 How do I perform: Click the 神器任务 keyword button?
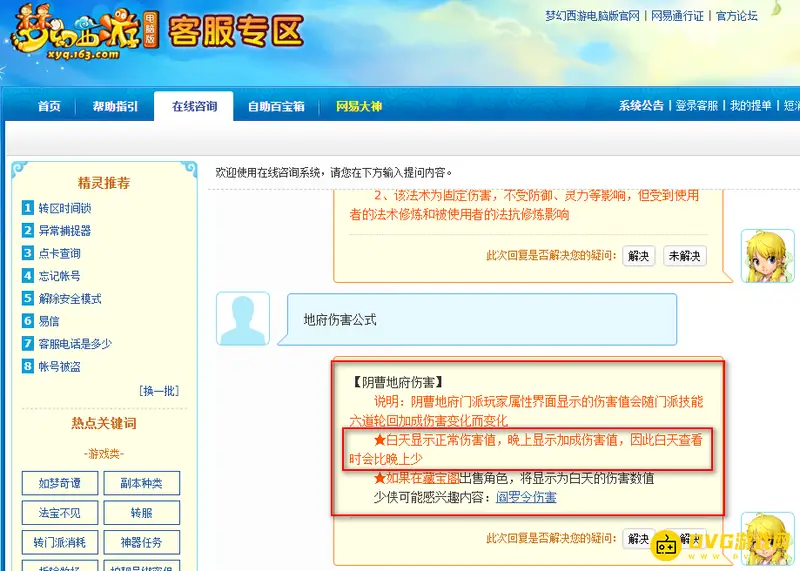[141, 542]
